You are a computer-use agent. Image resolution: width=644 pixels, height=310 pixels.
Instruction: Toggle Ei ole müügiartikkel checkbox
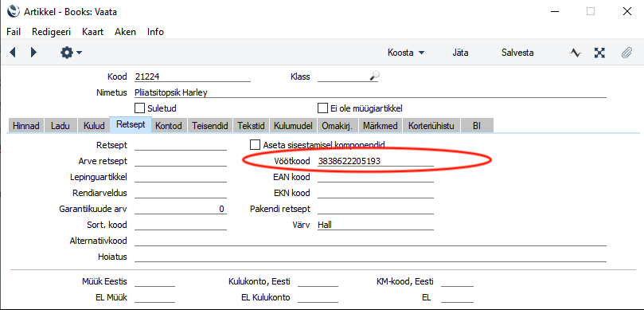pos(323,108)
